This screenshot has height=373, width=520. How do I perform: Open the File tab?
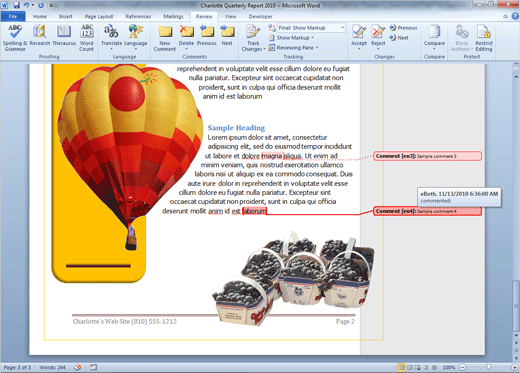pos(13,16)
